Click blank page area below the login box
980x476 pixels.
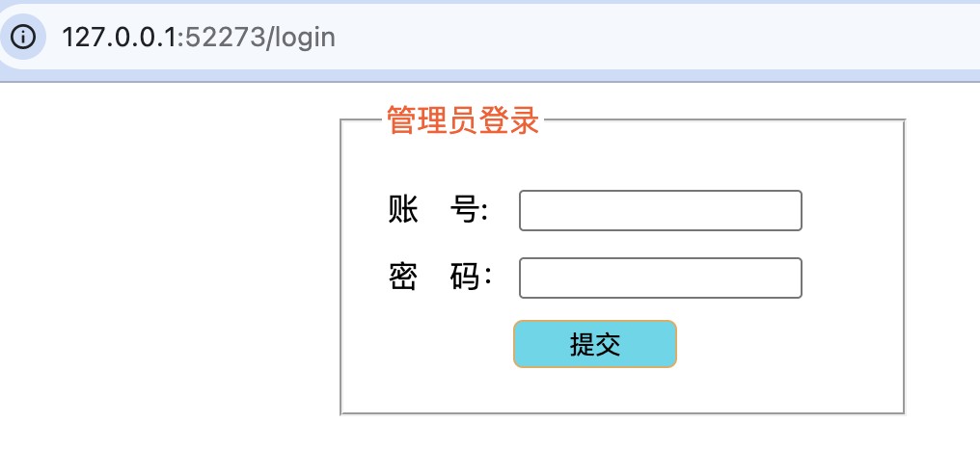click(x=617, y=446)
